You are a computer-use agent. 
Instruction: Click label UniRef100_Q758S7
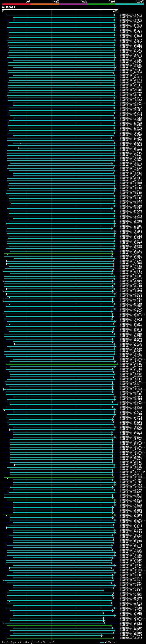pyautogui.click(x=131, y=347)
